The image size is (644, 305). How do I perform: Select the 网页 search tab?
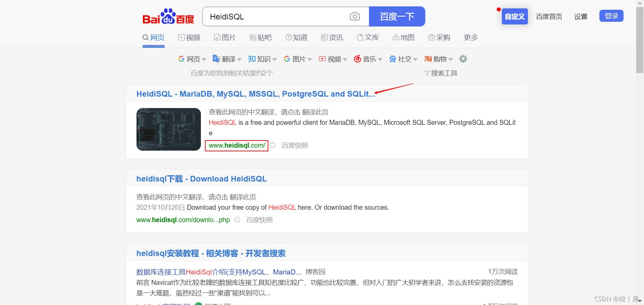(154, 38)
